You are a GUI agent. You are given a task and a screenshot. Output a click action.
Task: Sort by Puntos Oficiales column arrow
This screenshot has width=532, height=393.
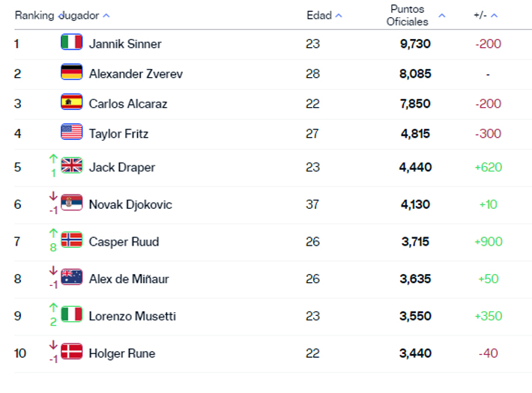441,16
